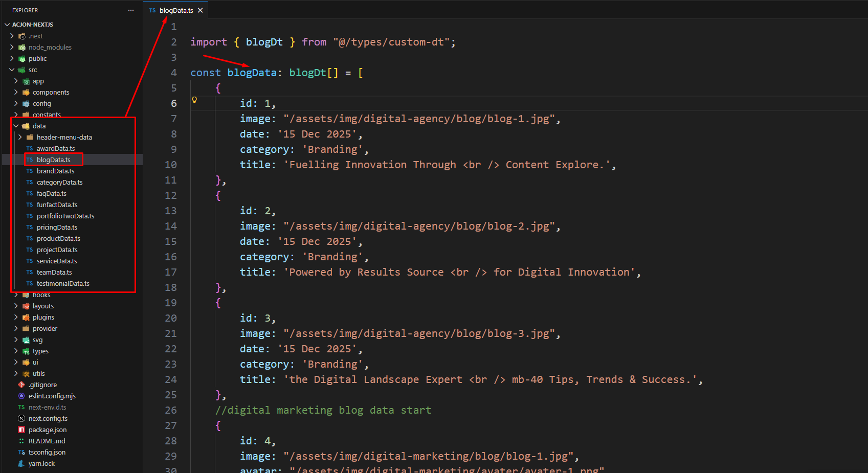
Task: Click the next.config.ts file icon
Action: pyautogui.click(x=21, y=418)
